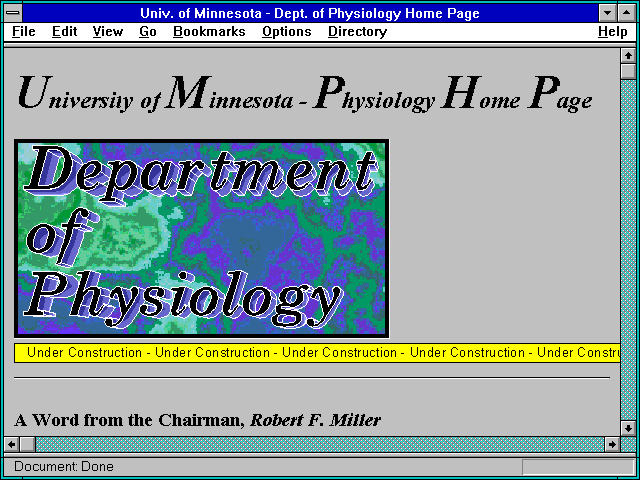Click the horizontal scrollbar left arrow
This screenshot has width=640, height=480.
tap(11, 444)
